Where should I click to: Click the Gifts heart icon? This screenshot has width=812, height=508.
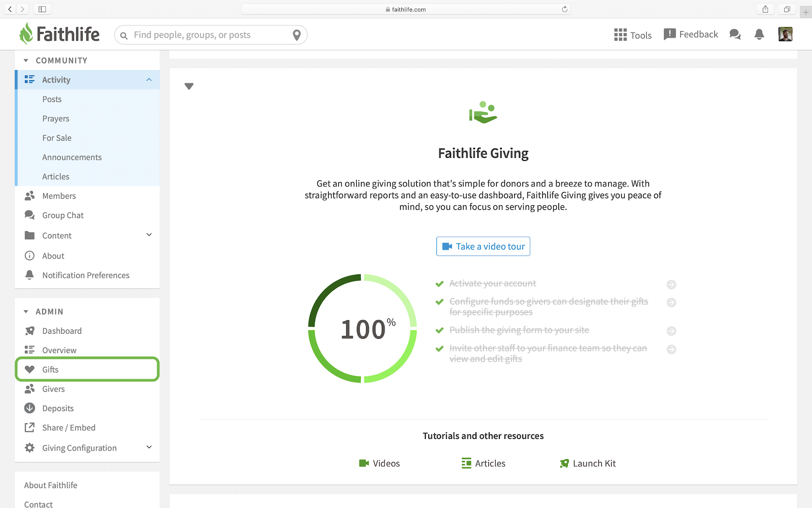tap(30, 369)
